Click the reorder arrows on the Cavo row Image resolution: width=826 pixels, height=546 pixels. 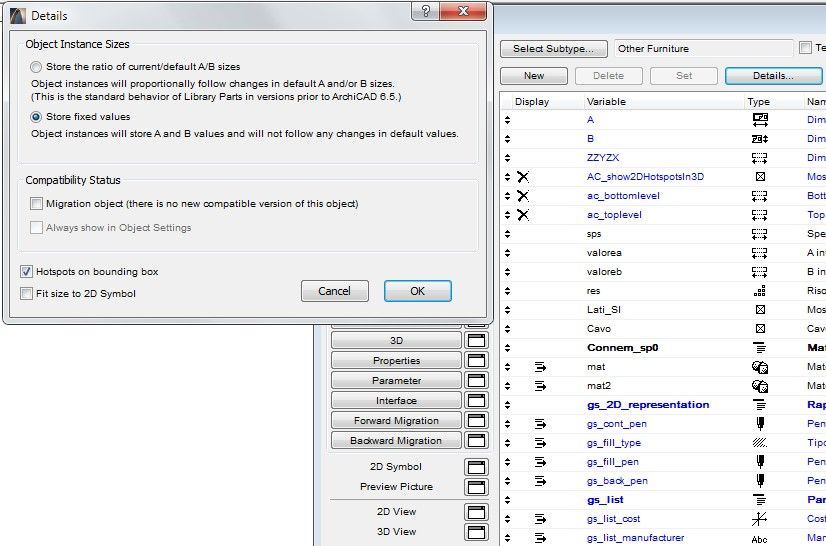[x=507, y=328]
